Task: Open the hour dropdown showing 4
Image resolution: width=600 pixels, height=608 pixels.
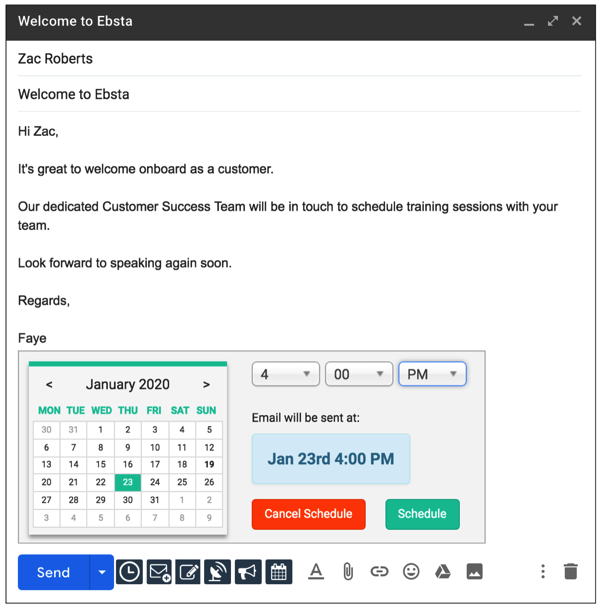Action: coord(285,374)
